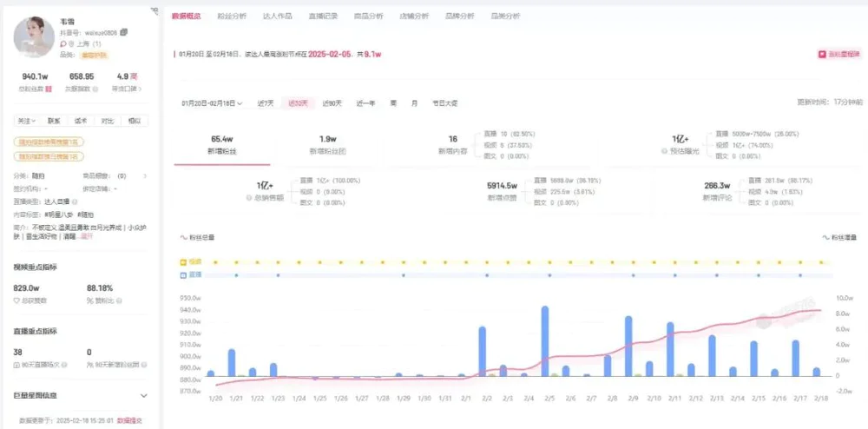Image resolution: width=868 pixels, height=429 pixels.
Task: Click the 相似 similar button
Action: coord(135,121)
